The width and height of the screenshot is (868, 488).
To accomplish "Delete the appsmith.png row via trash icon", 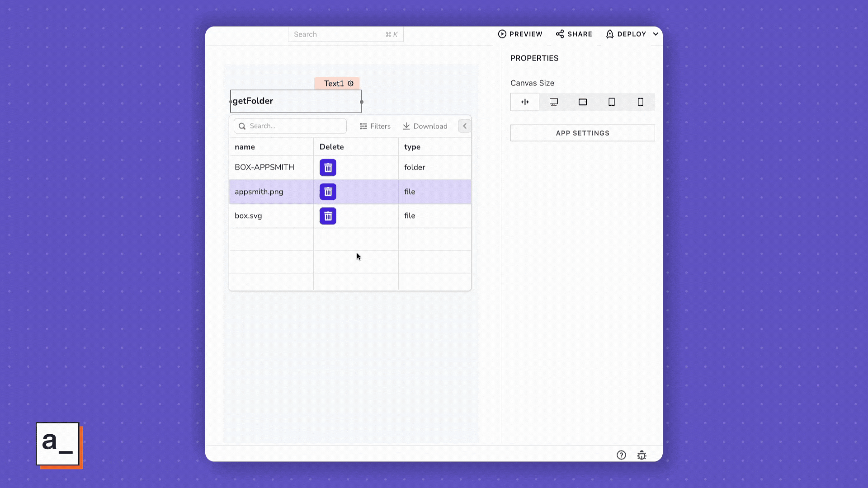I will [328, 192].
